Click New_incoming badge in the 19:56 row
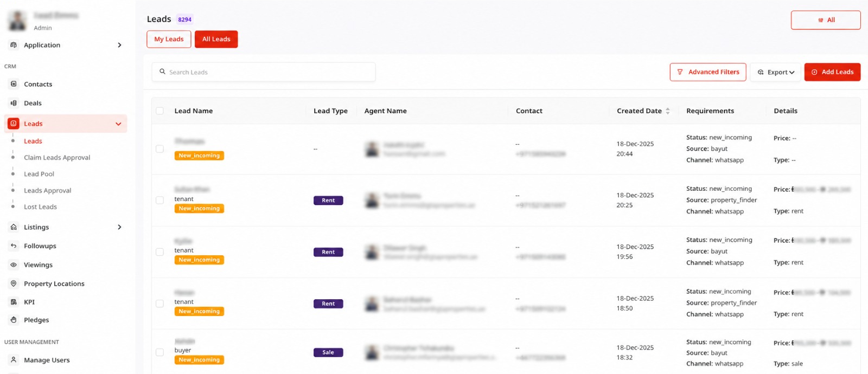This screenshot has height=374, width=868. tap(199, 260)
